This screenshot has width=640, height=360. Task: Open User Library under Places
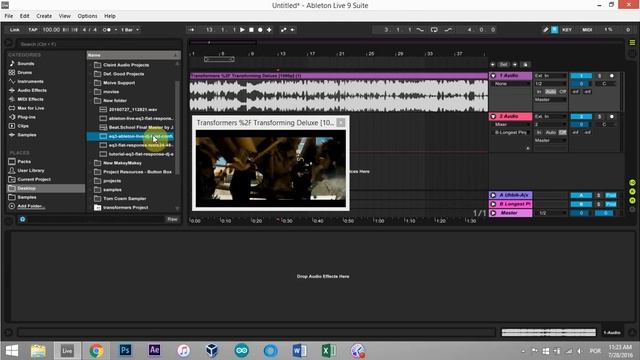(x=31, y=171)
